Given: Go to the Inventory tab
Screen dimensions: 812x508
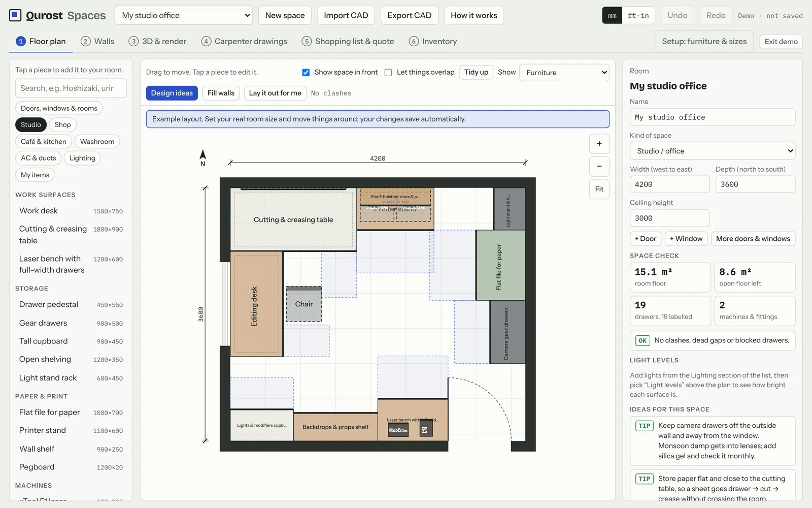Looking at the screenshot, I should click(x=433, y=41).
